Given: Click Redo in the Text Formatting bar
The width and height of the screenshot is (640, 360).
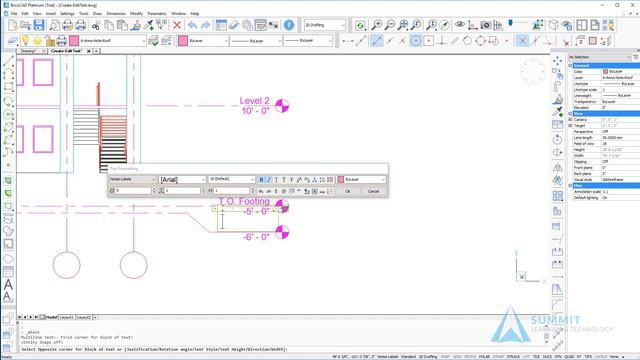Looking at the screenshot, I should tap(269, 191).
